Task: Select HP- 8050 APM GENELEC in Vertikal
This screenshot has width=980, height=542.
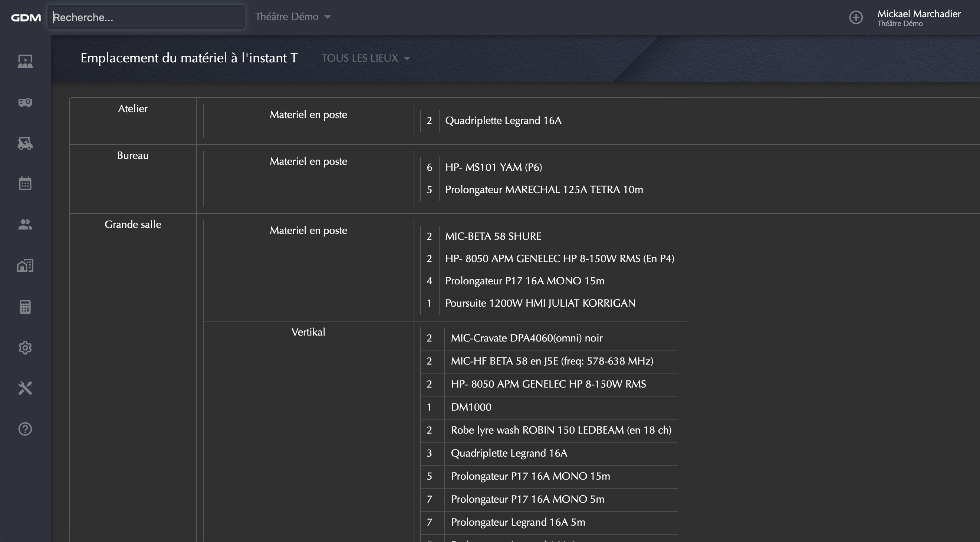Action: tap(548, 384)
